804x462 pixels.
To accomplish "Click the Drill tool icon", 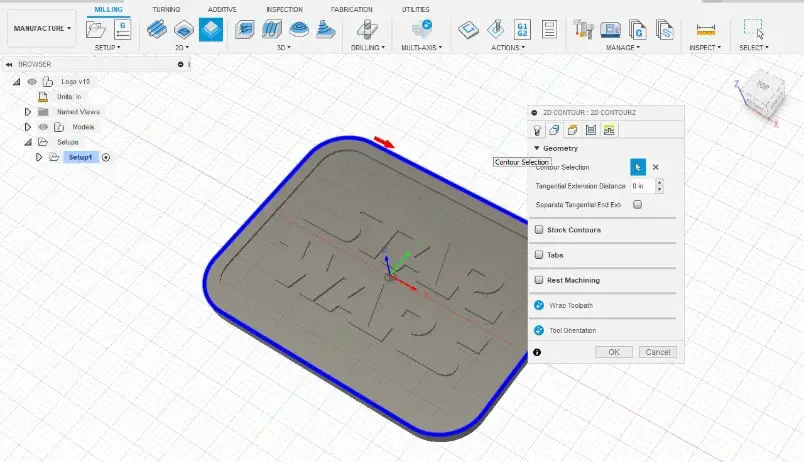I will coord(367,29).
